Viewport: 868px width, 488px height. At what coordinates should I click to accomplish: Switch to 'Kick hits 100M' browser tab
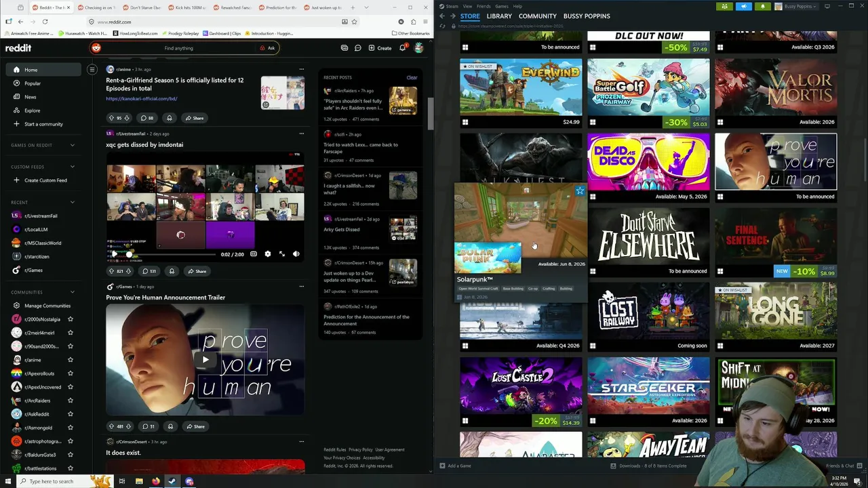click(186, 7)
